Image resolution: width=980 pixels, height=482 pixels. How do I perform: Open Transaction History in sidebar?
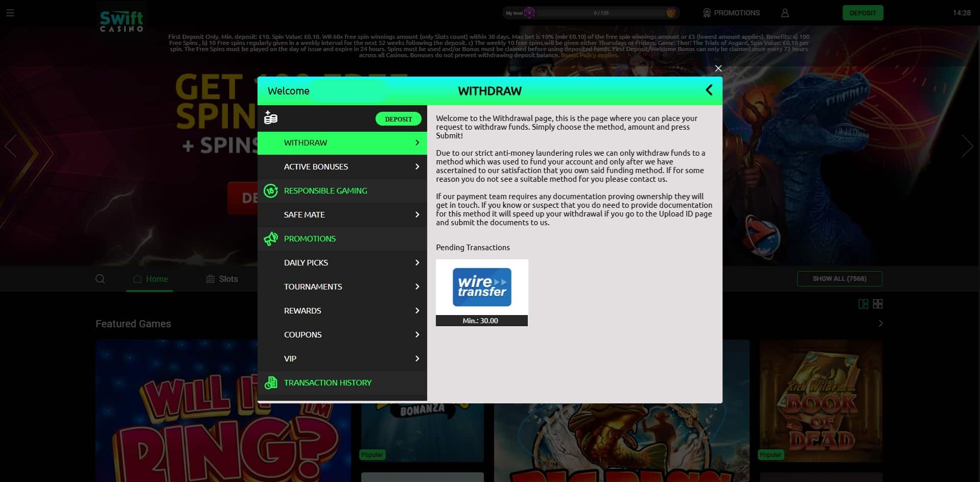click(x=328, y=383)
